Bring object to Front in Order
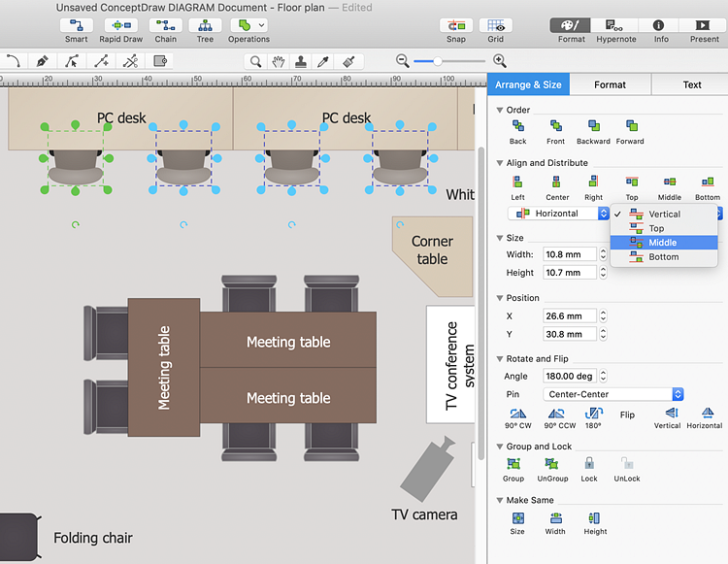Image resolution: width=728 pixels, height=564 pixels. pos(556,126)
